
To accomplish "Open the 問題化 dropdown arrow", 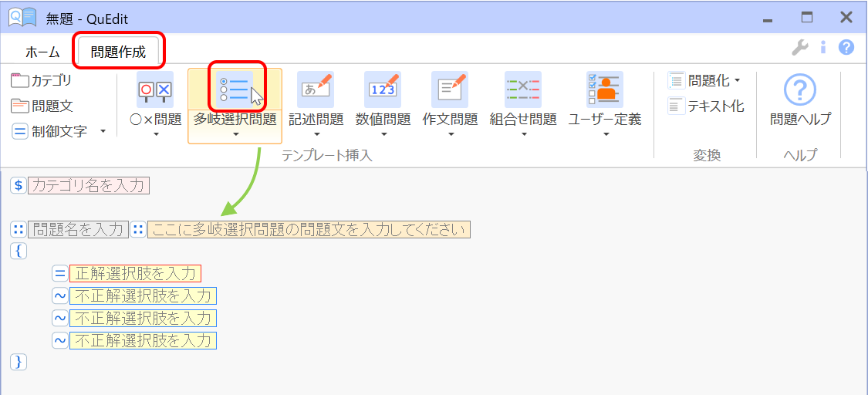I will pyautogui.click(x=737, y=80).
